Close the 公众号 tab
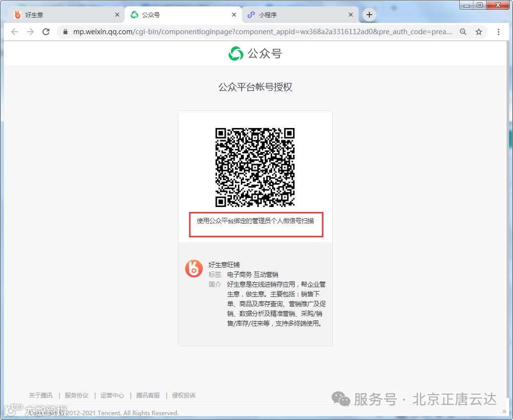The image size is (513, 420). click(x=234, y=15)
